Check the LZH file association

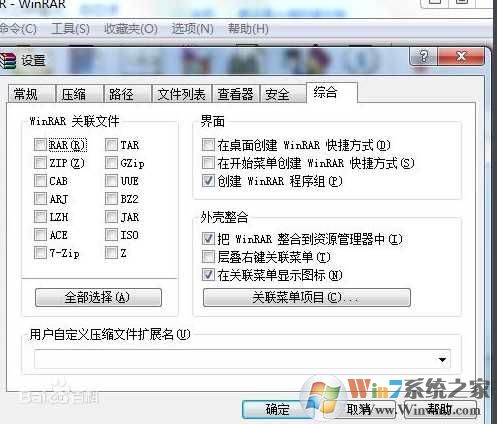(40, 217)
